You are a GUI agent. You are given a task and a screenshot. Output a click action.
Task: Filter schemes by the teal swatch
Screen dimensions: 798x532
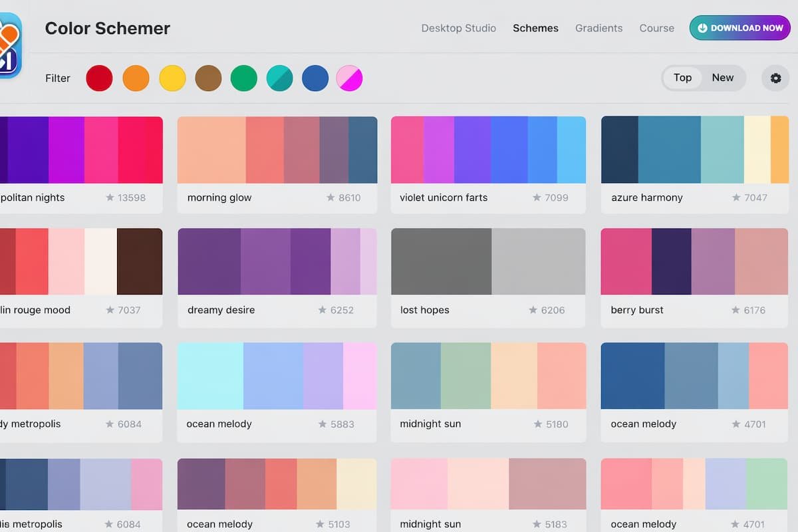pos(279,78)
